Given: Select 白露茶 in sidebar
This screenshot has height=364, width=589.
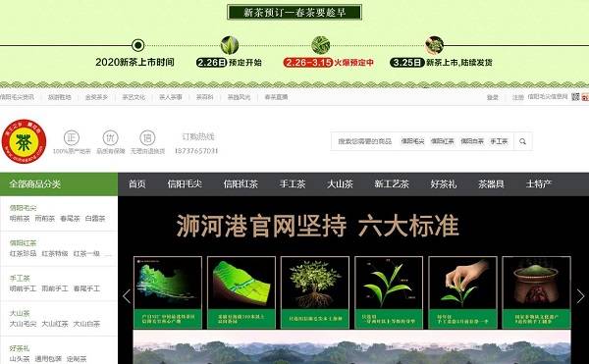Looking at the screenshot, I should click(95, 219).
